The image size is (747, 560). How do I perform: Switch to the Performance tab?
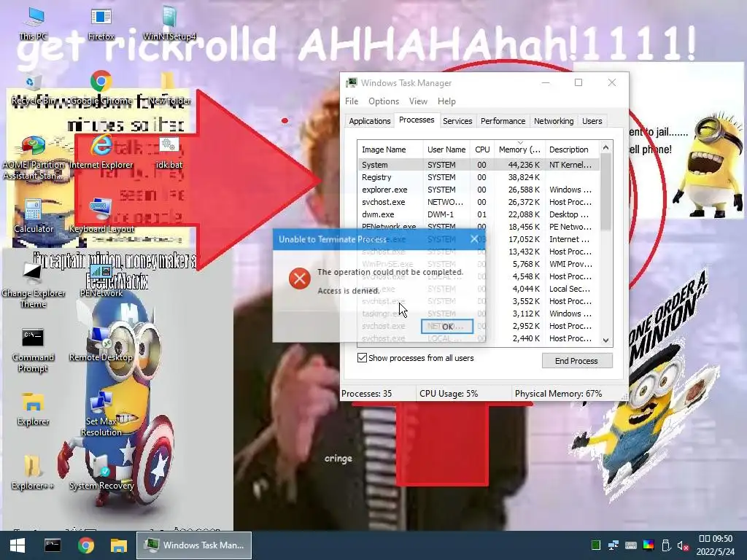click(503, 121)
